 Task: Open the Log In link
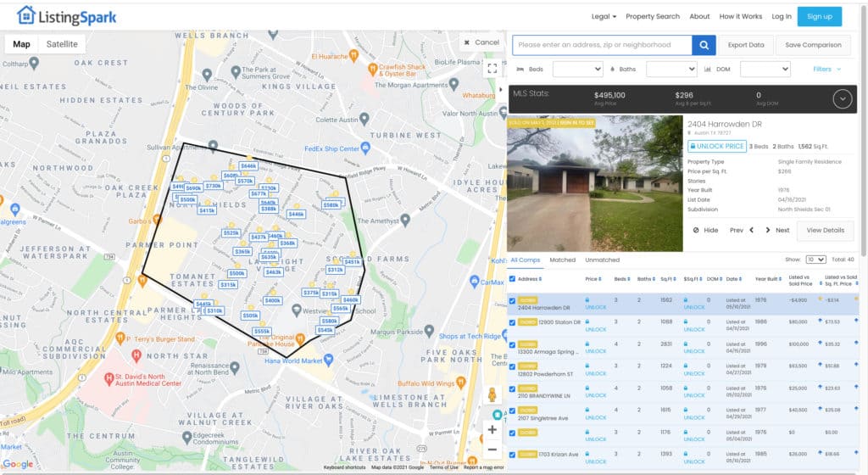(781, 17)
